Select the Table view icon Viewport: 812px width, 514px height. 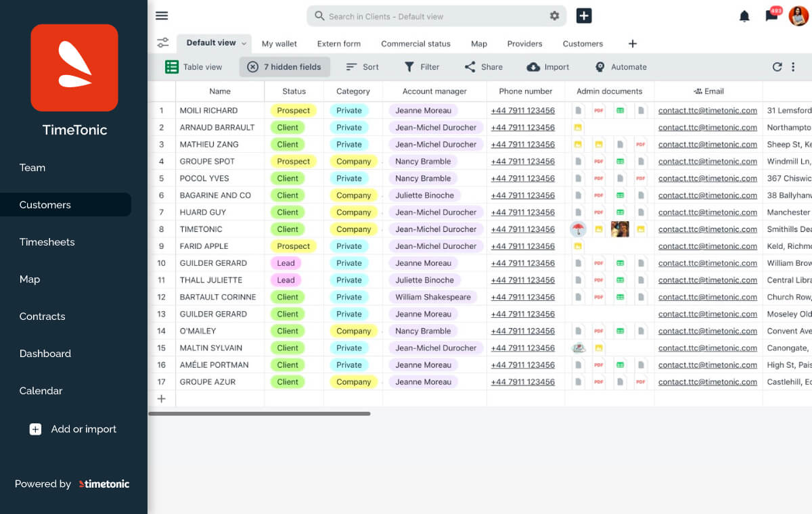pos(173,67)
